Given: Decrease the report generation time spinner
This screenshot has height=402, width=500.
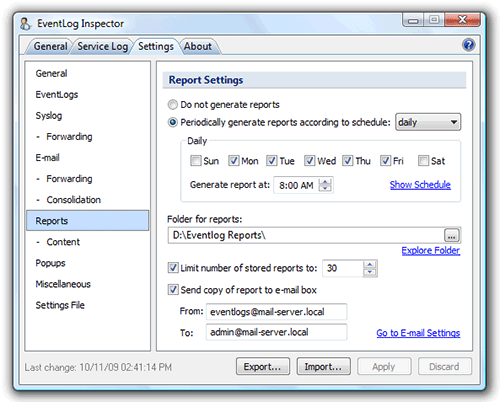Looking at the screenshot, I should (x=325, y=188).
